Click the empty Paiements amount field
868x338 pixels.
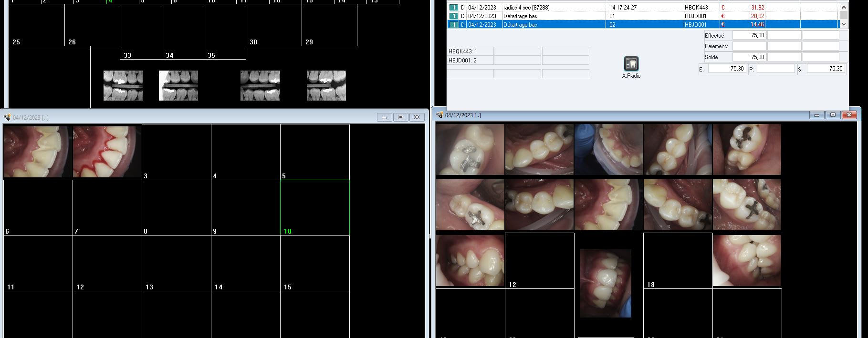click(x=749, y=46)
